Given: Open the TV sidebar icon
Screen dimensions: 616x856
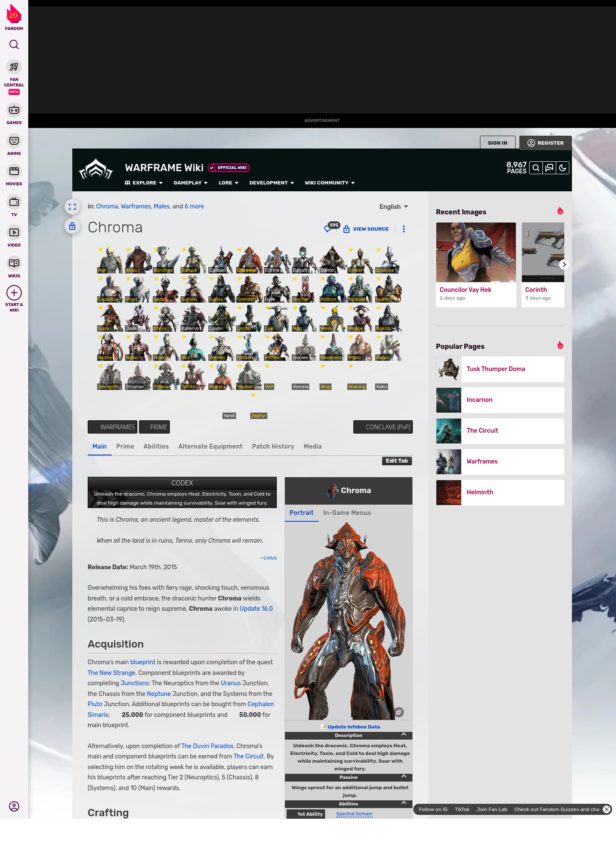Looking at the screenshot, I should [14, 202].
